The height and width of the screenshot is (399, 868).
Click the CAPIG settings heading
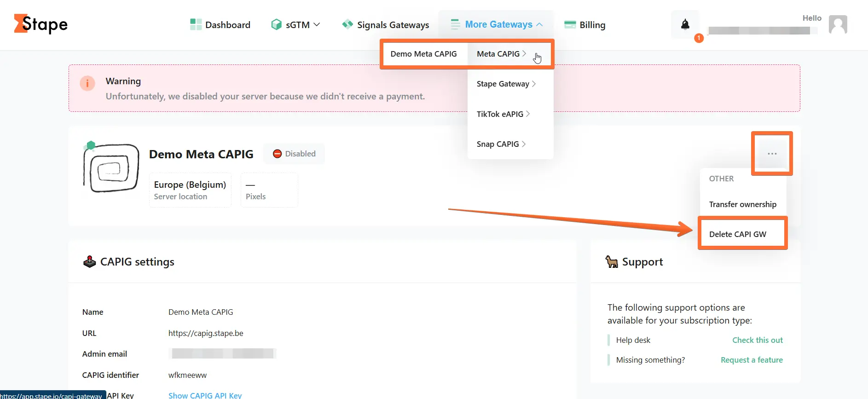click(137, 262)
